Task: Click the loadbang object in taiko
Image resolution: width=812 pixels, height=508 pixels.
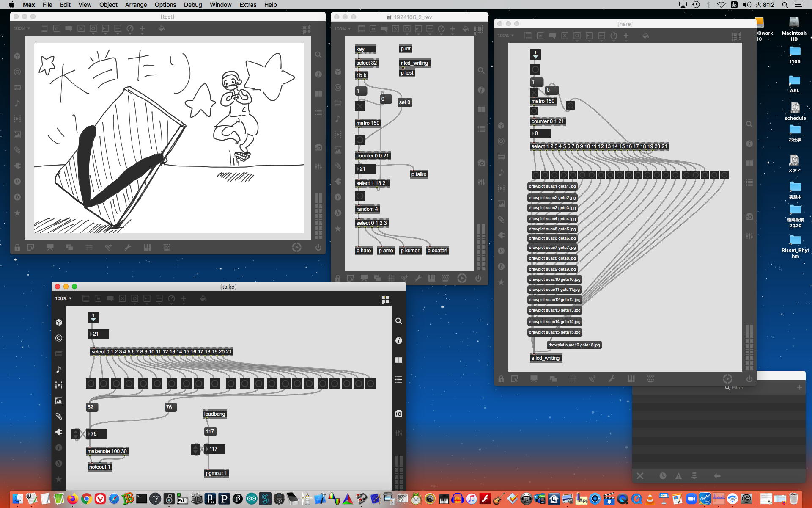Action: (214, 414)
